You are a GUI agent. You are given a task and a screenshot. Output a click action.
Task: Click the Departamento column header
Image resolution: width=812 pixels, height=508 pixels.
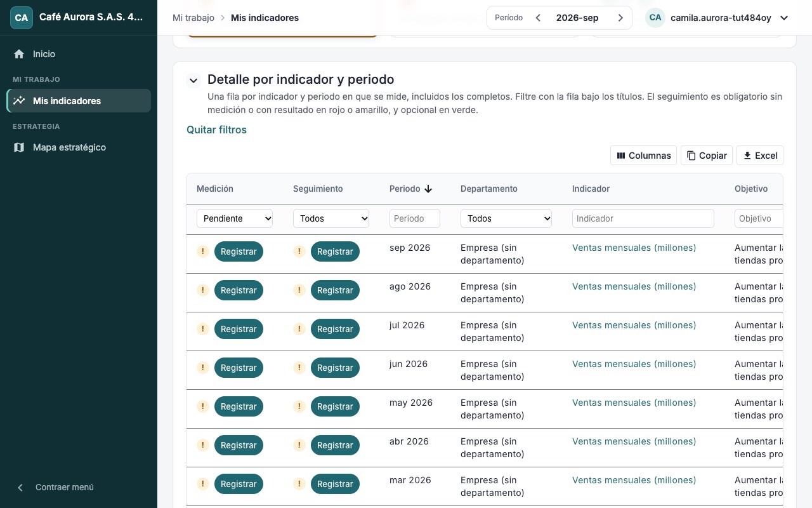489,189
